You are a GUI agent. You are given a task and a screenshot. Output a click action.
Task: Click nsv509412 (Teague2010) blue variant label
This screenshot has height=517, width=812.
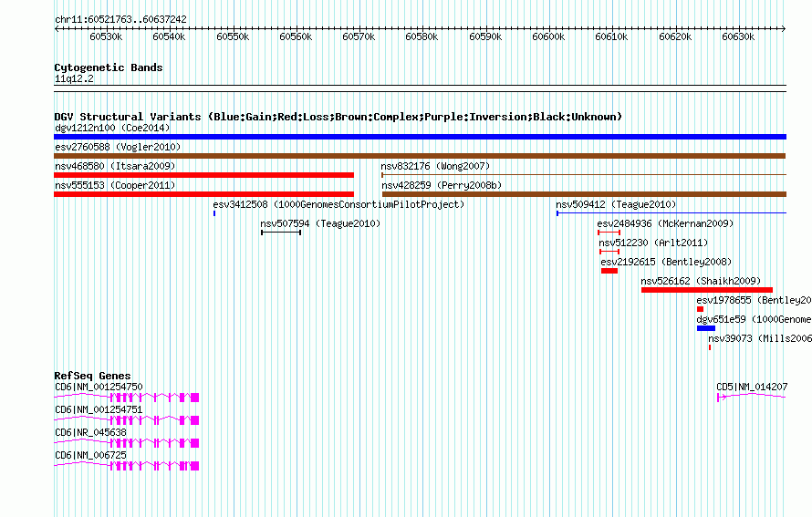coord(616,204)
